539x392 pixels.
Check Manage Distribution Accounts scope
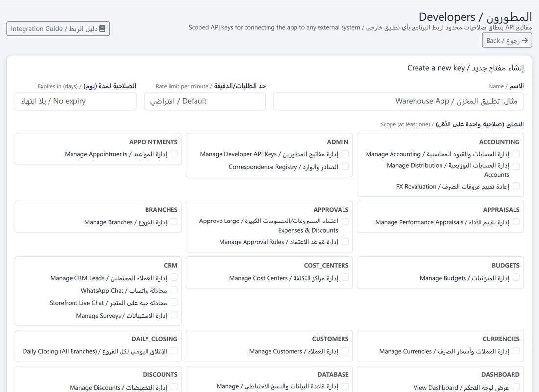[x=516, y=166]
